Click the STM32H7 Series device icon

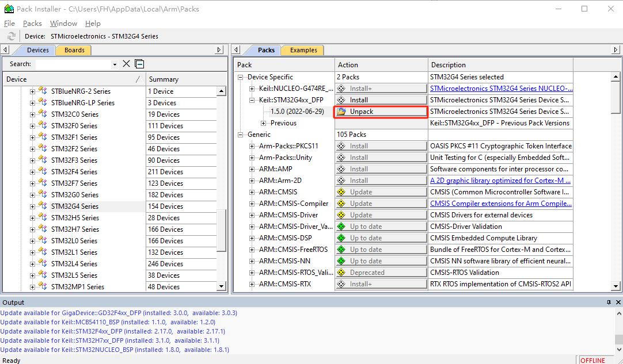tap(42, 229)
